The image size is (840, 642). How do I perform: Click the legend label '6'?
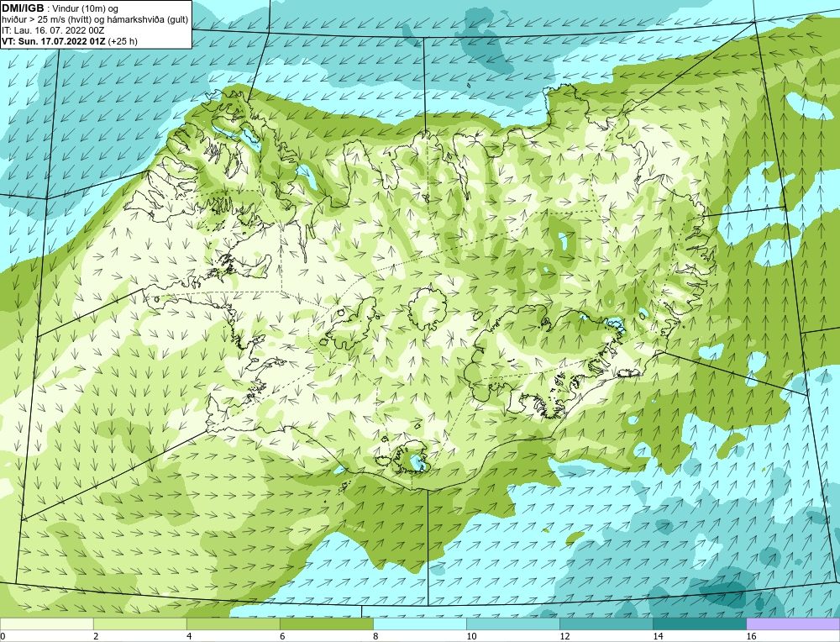pos(282,636)
